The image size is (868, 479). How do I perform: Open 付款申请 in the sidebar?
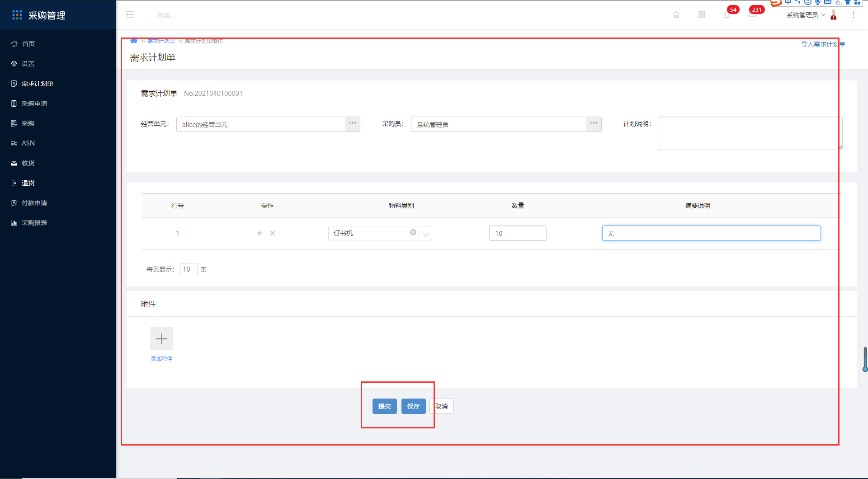coord(34,203)
